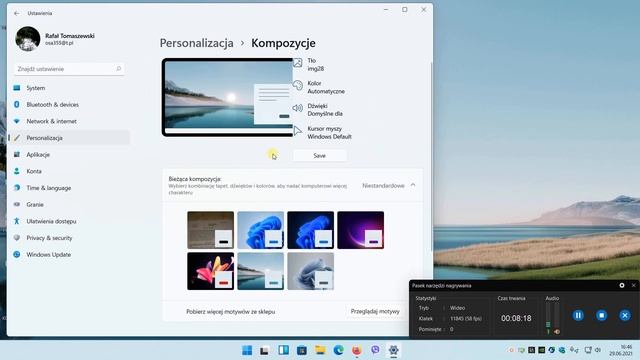The width and height of the screenshot is (640, 360).
Task: Launch Microsoft Edge from the taskbar
Action: click(338, 350)
